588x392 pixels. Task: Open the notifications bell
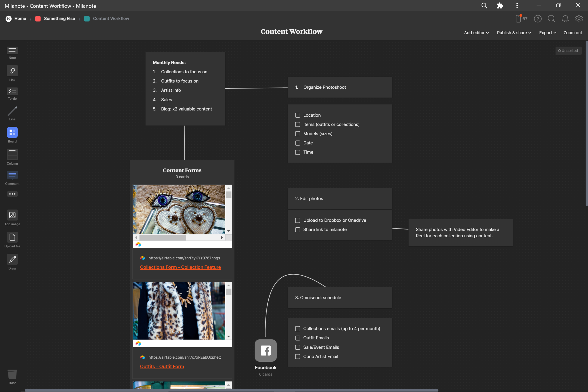click(565, 19)
